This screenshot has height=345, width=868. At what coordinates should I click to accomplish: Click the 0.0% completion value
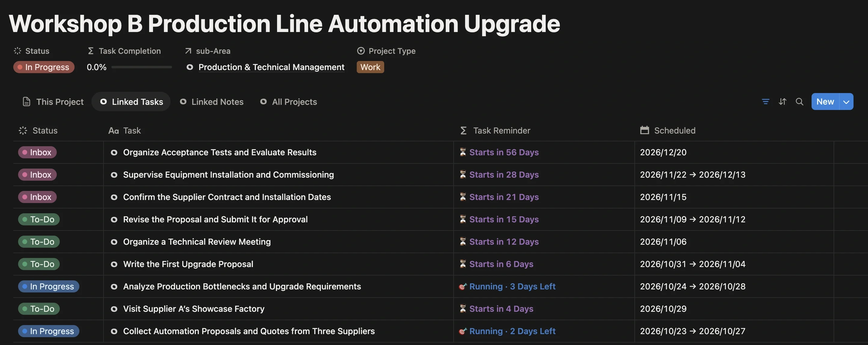[x=96, y=67]
